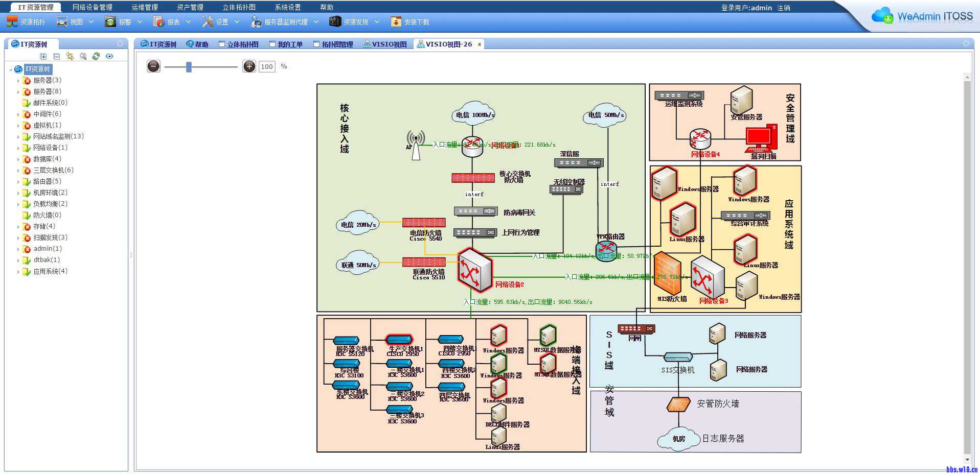The width and height of the screenshot is (980, 475).
Task: Click the 注销 logout link
Action: click(784, 8)
